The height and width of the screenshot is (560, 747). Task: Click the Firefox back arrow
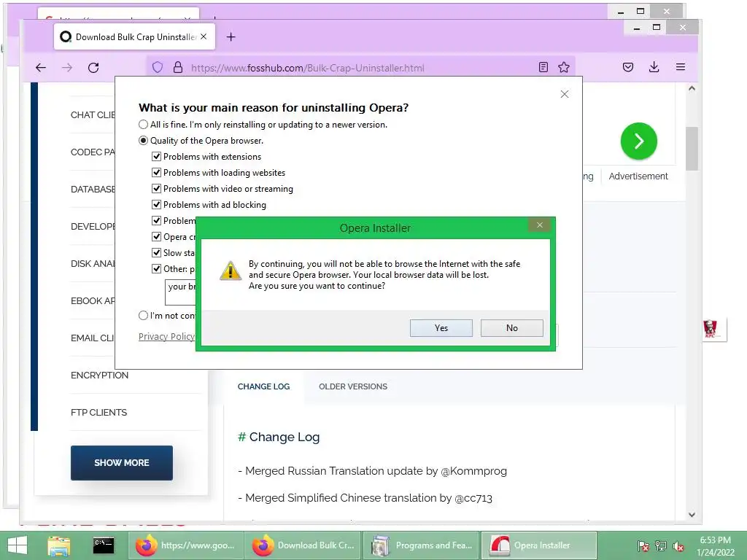(41, 68)
